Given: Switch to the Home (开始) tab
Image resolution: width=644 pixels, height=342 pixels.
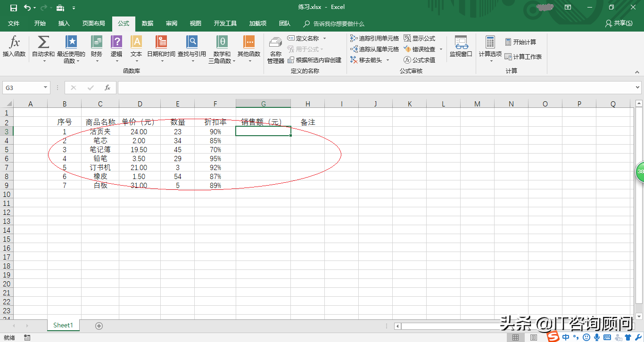Looking at the screenshot, I should (x=40, y=24).
